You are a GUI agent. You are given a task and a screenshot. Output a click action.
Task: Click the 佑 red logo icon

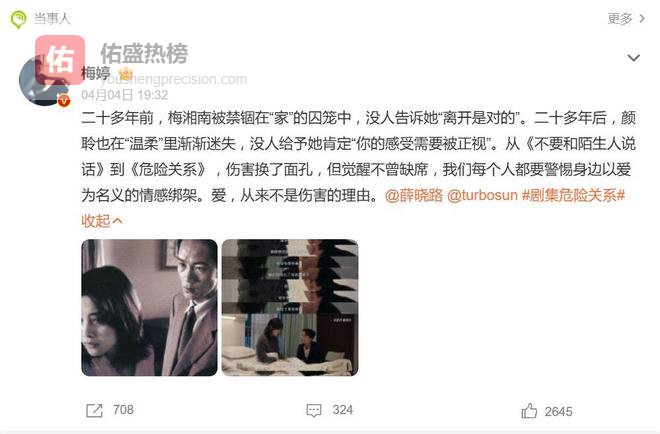60,60
